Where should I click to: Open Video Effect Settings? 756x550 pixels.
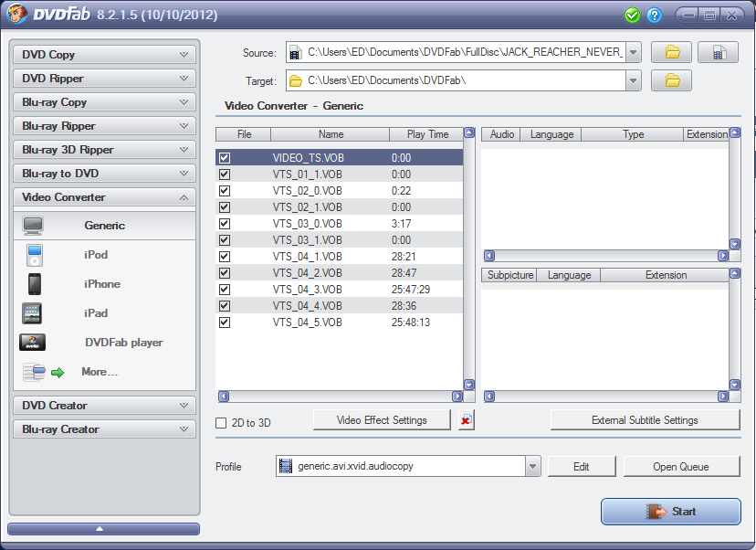[382, 420]
